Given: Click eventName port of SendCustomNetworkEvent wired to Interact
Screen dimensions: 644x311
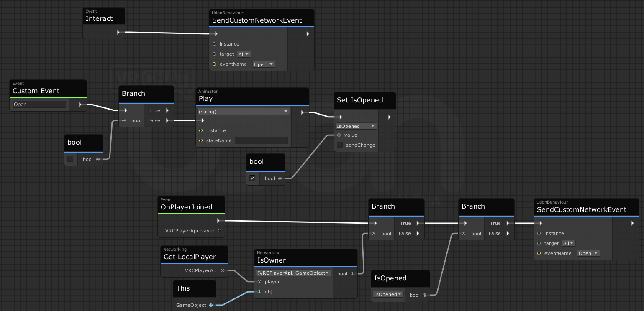Looking at the screenshot, I should click(x=214, y=64).
